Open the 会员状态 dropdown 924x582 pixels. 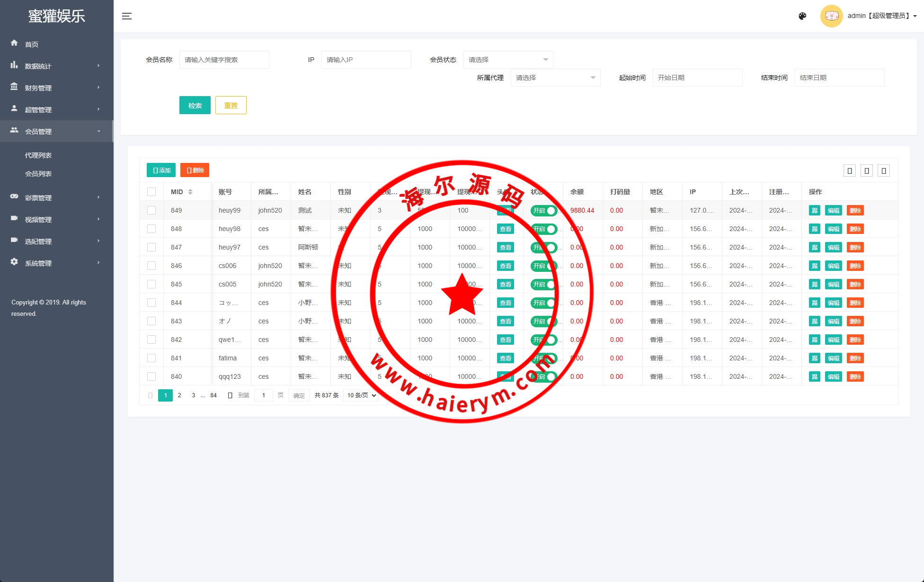coord(508,60)
